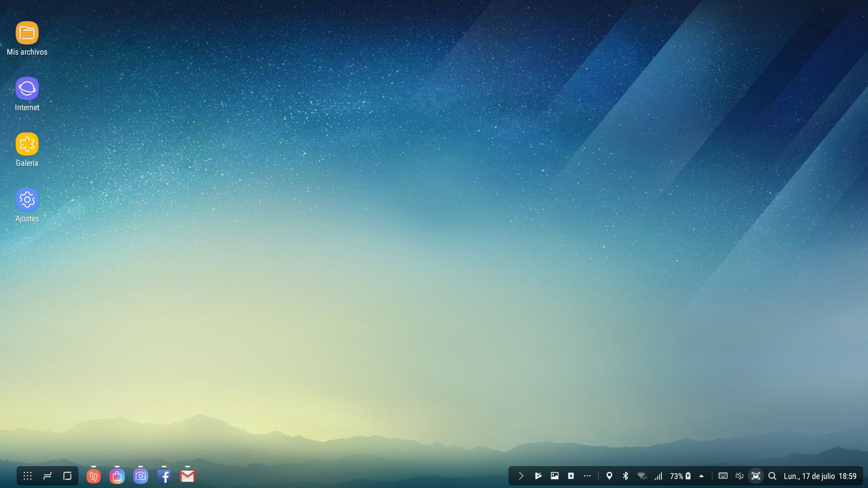Click the Play Store notification icon
This screenshot has width=868, height=488.
coord(538,476)
